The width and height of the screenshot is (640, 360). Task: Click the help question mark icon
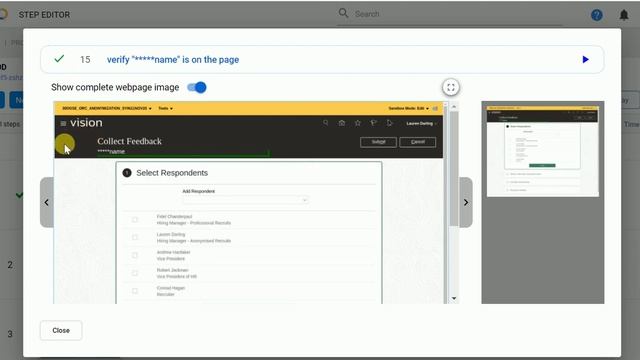(x=596, y=15)
